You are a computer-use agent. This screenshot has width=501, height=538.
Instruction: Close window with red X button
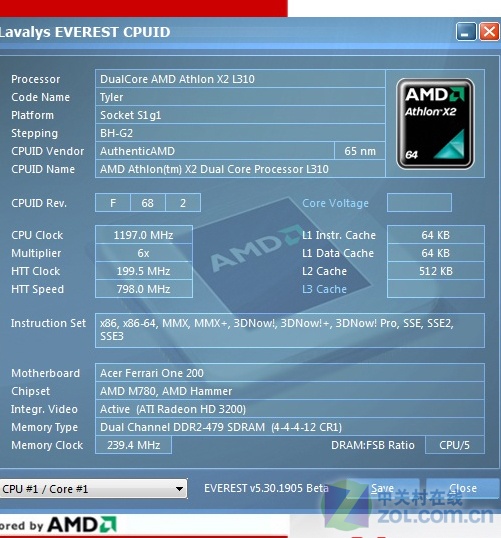click(489, 32)
